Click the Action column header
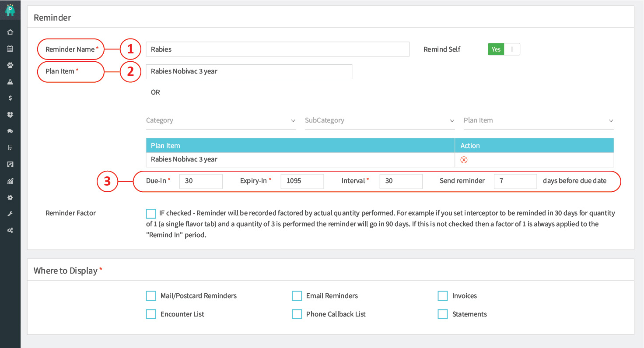Screen dimensions: 644x348 pos(535,146)
